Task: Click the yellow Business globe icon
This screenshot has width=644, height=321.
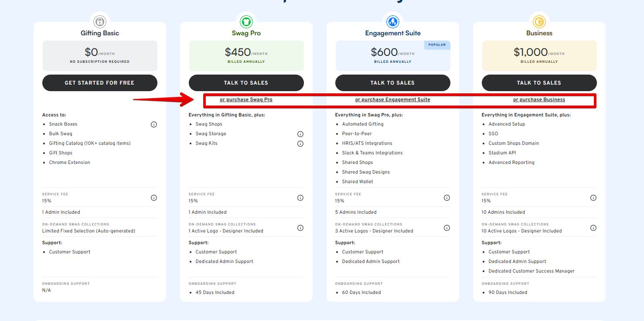Action: (x=539, y=21)
